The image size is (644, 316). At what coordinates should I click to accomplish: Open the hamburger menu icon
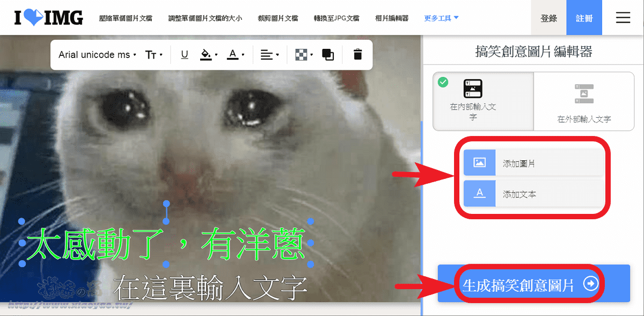(x=623, y=18)
